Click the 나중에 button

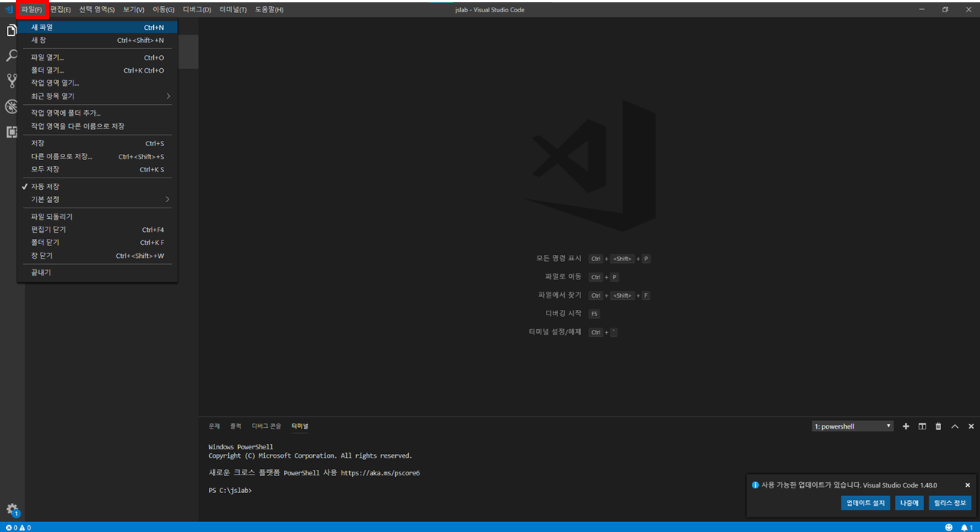tap(910, 503)
